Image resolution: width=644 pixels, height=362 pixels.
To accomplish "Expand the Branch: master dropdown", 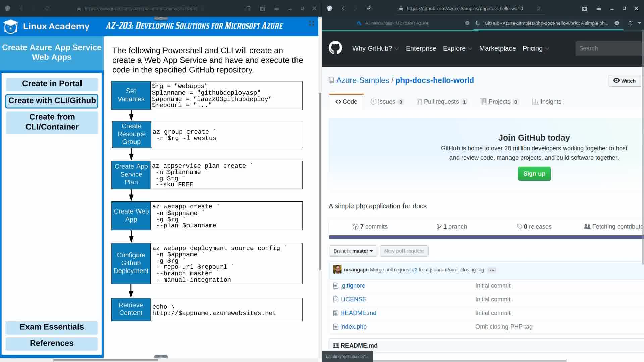I will pos(353,251).
